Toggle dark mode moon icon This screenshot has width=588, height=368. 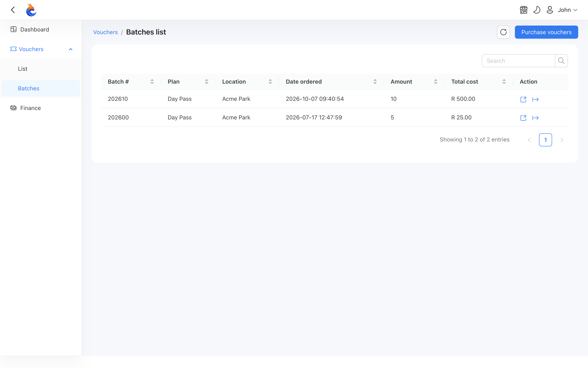click(537, 10)
